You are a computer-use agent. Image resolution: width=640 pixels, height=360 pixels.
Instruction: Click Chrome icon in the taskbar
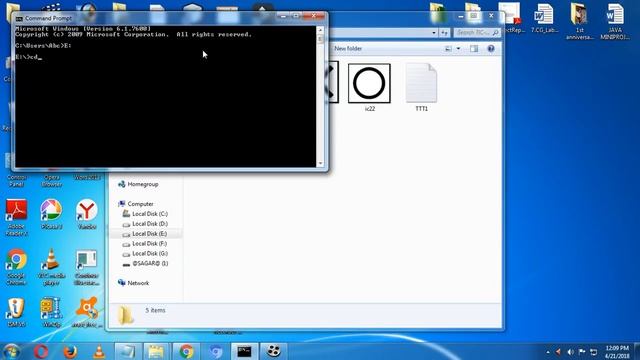(186, 351)
